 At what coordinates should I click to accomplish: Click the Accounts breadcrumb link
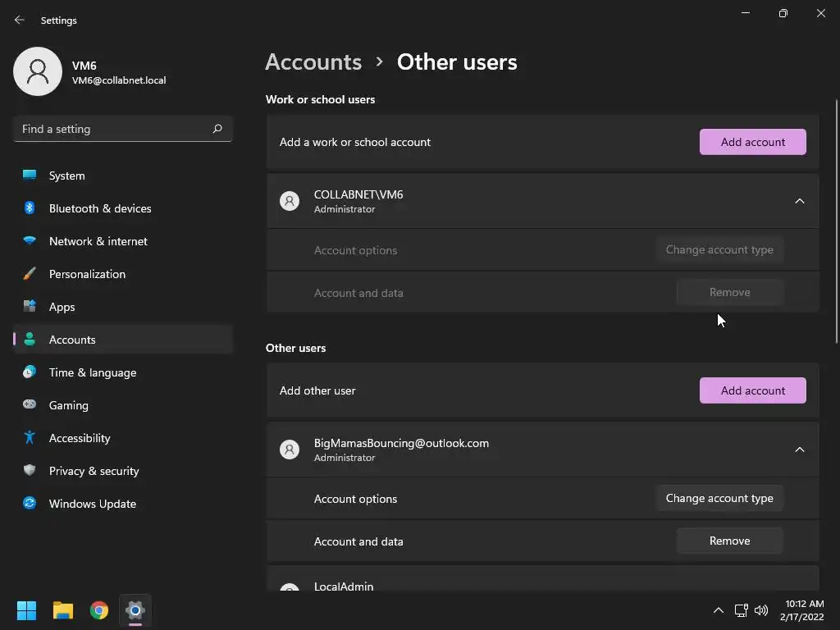(x=313, y=62)
